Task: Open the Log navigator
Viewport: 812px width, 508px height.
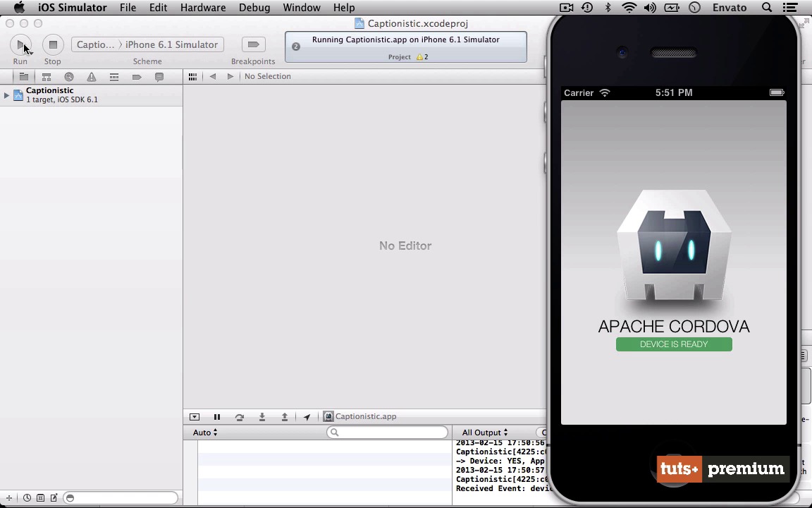Action: (159, 77)
